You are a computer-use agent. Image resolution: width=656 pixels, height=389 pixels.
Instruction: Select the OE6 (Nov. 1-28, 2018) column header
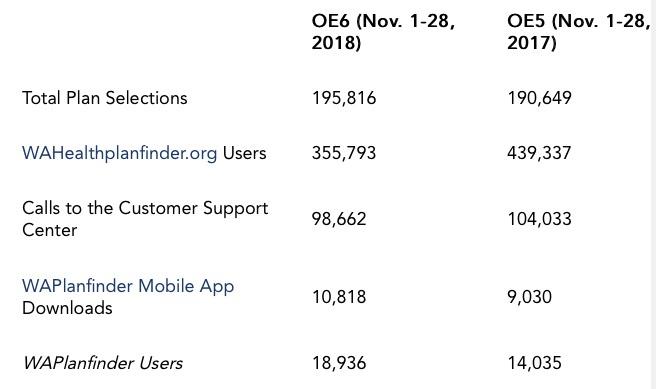[383, 32]
